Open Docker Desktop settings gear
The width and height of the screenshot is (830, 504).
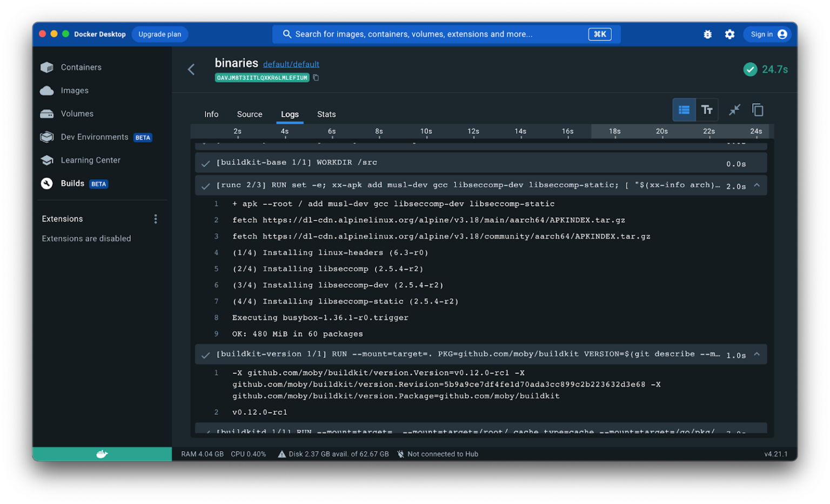click(x=729, y=34)
